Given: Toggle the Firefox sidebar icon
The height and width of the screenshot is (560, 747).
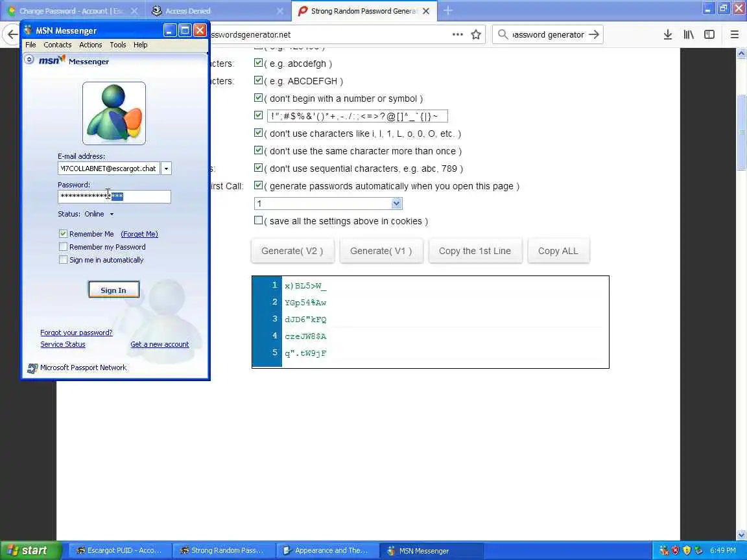Looking at the screenshot, I should (709, 34).
